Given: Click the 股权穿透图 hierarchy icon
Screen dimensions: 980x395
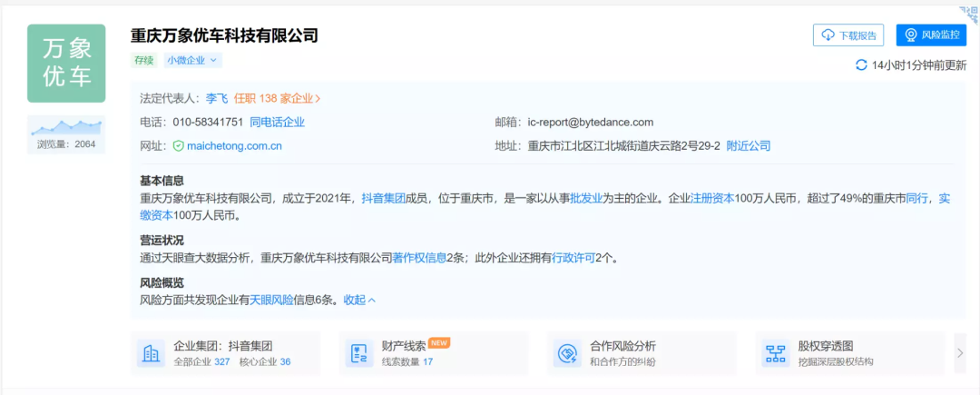Looking at the screenshot, I should click(x=776, y=354).
